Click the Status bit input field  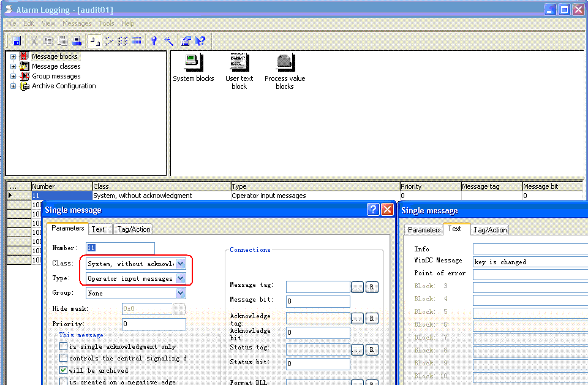pyautogui.click(x=318, y=364)
